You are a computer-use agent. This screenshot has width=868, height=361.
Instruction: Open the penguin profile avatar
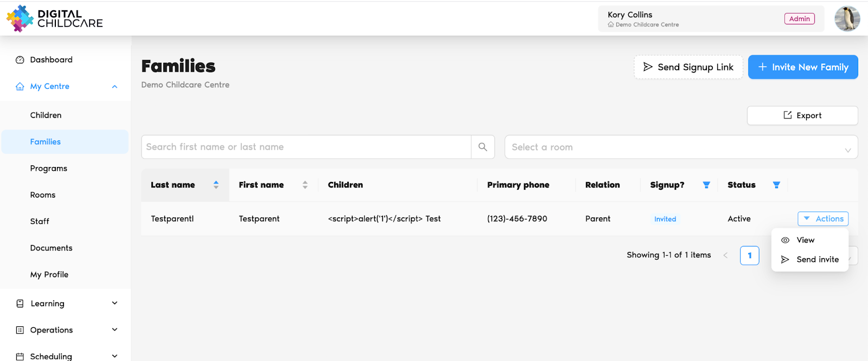click(847, 19)
